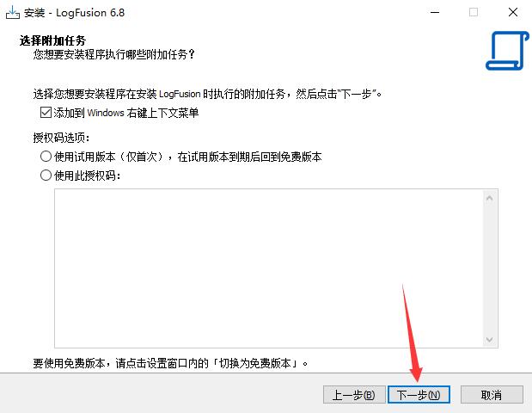Click inside the license key text box

269,268
